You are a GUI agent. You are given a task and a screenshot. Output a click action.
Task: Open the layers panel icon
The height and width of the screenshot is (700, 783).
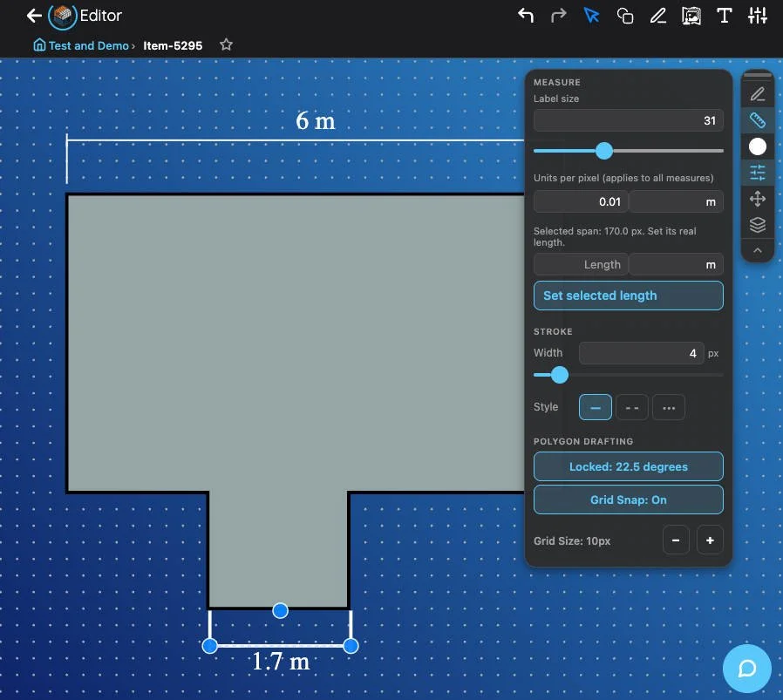pyautogui.click(x=757, y=225)
